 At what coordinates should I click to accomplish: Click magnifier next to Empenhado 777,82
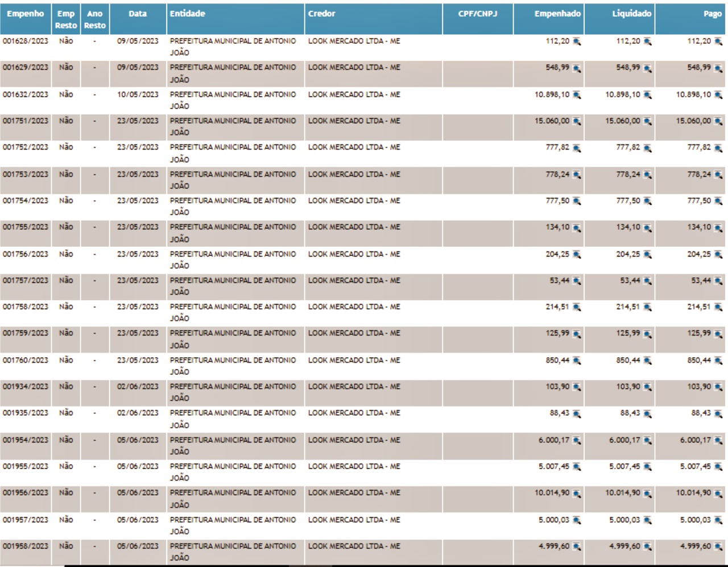click(577, 148)
